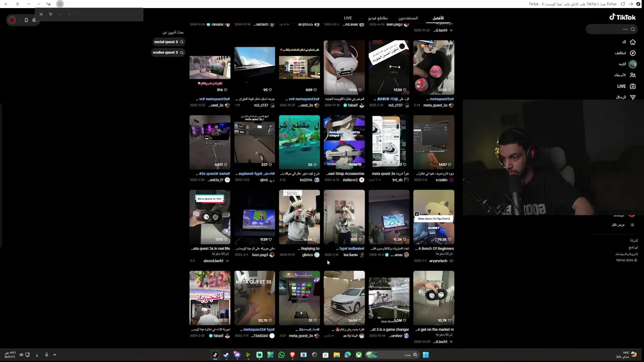Show hidden system tray icons chevron
The height and width of the screenshot is (362, 644).
pos(54,355)
